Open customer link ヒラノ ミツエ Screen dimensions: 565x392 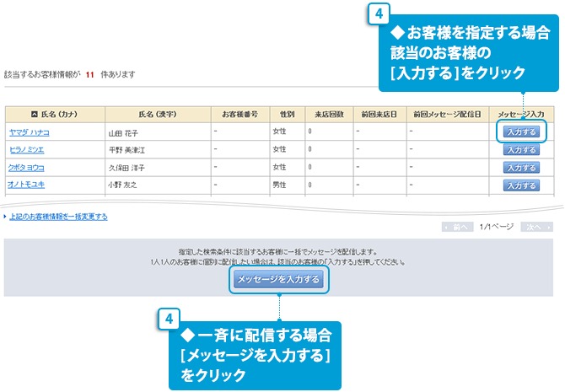(27, 149)
